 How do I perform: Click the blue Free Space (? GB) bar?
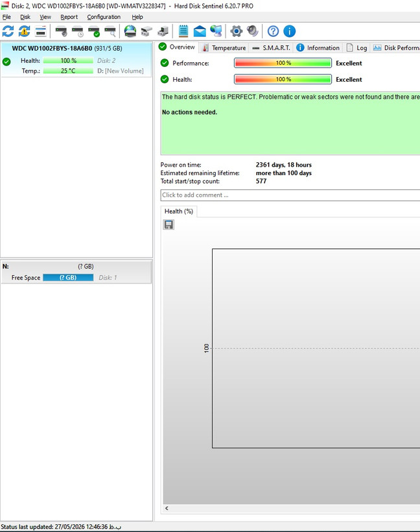[x=68, y=278]
